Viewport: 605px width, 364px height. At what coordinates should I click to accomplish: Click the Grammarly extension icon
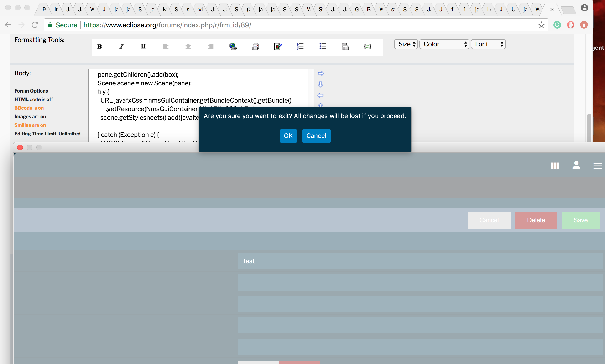pyautogui.click(x=557, y=25)
